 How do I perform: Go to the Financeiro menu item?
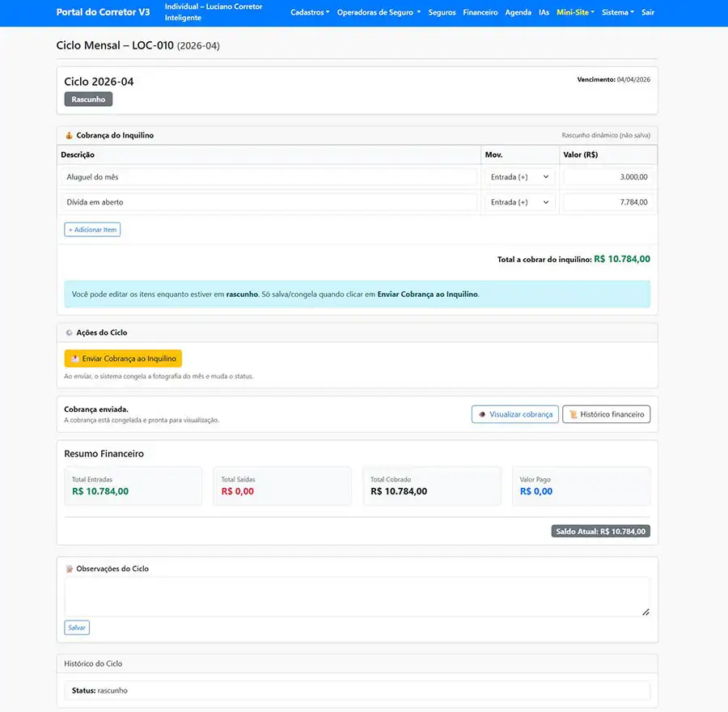480,13
